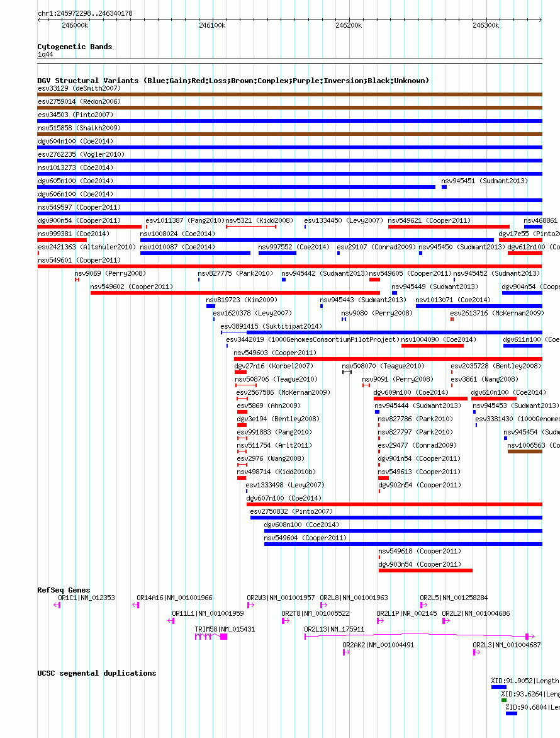Screen dimensions: 560x738
Task: Click esv3891415 (Suktitipat2014) variant label
Action: (271, 326)
